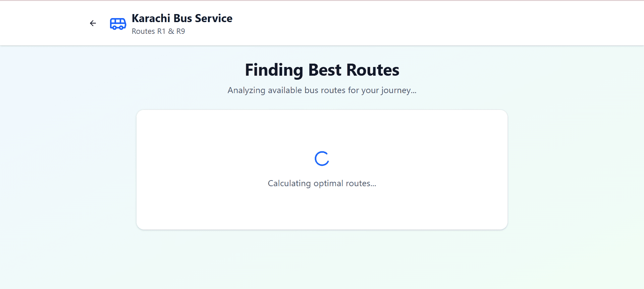The image size is (644, 289).
Task: Click the Karachi Bus Service title
Action: pos(182,18)
